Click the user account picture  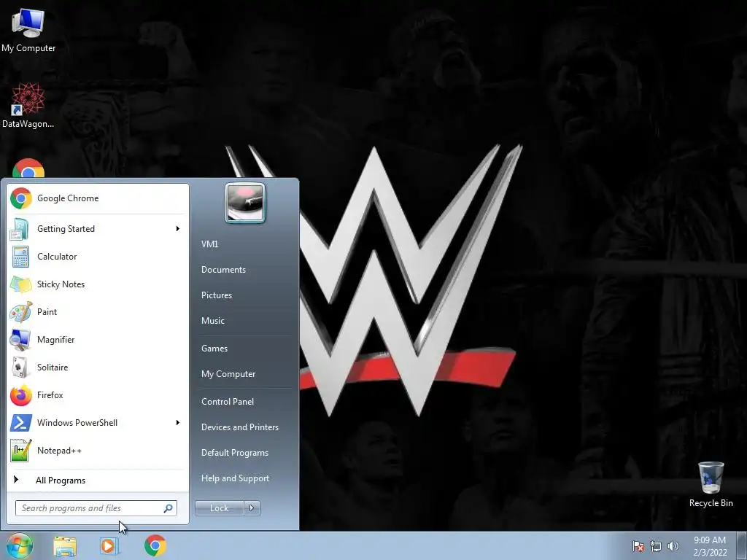click(245, 203)
